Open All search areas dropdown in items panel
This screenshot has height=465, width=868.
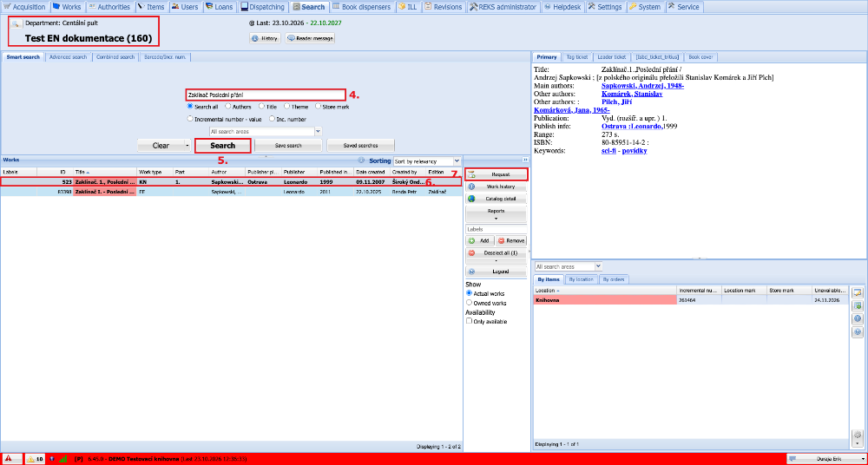tap(597, 267)
